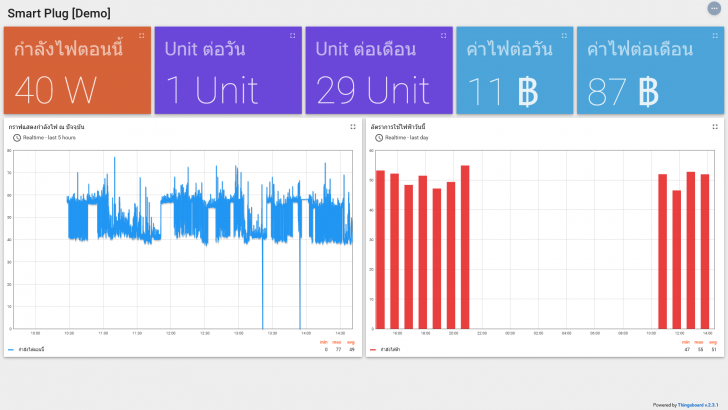The width and height of the screenshot is (728, 410).
Task: Click the '29 Unit' monthly value
Action: click(x=373, y=90)
